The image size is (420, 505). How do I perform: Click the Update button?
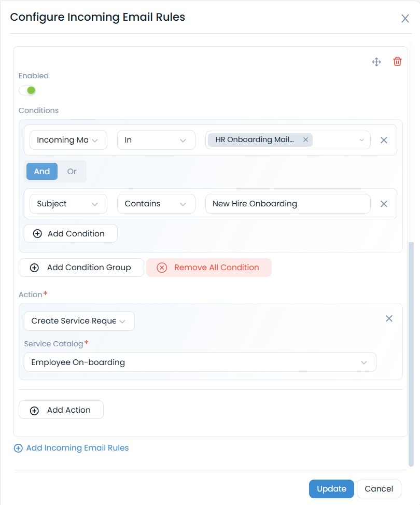331,489
